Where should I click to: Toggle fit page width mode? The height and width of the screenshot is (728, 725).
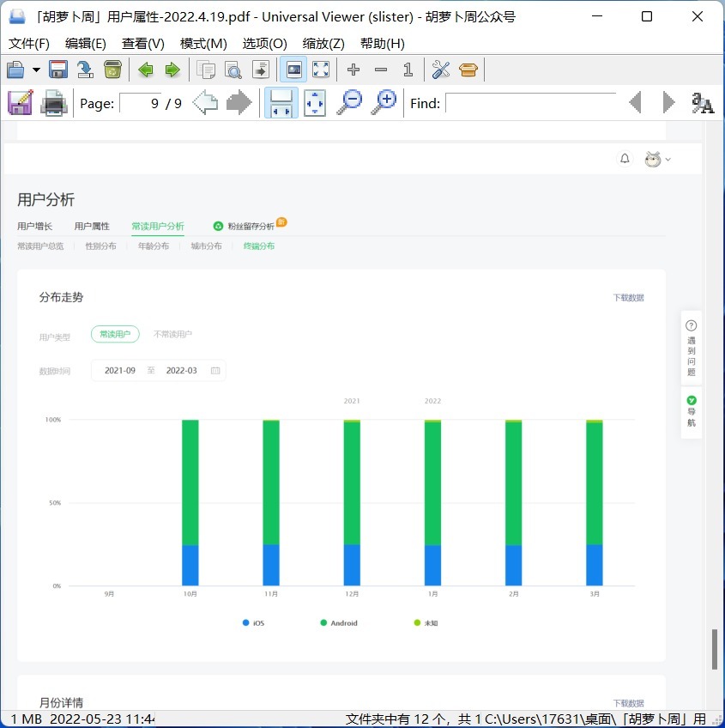pos(281,103)
